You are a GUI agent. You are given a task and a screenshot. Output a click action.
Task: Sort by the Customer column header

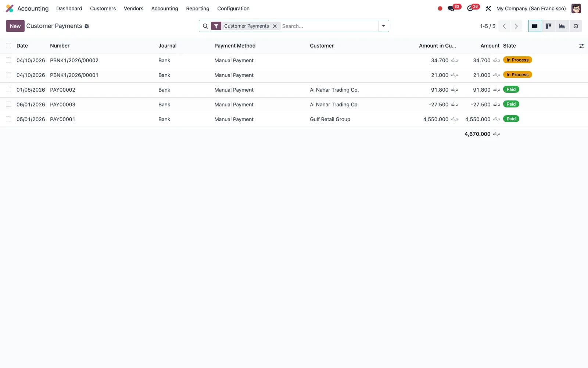(322, 46)
